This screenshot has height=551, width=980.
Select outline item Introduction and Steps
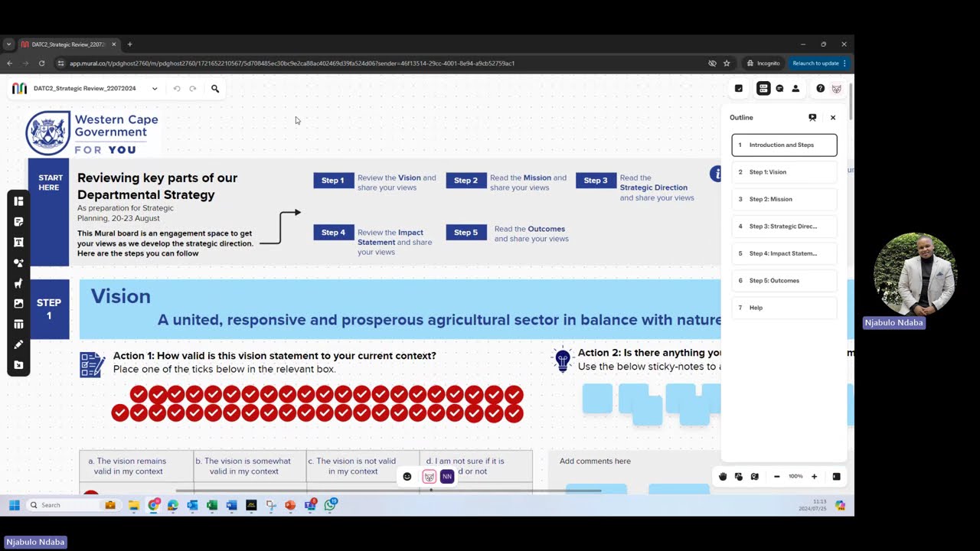784,145
